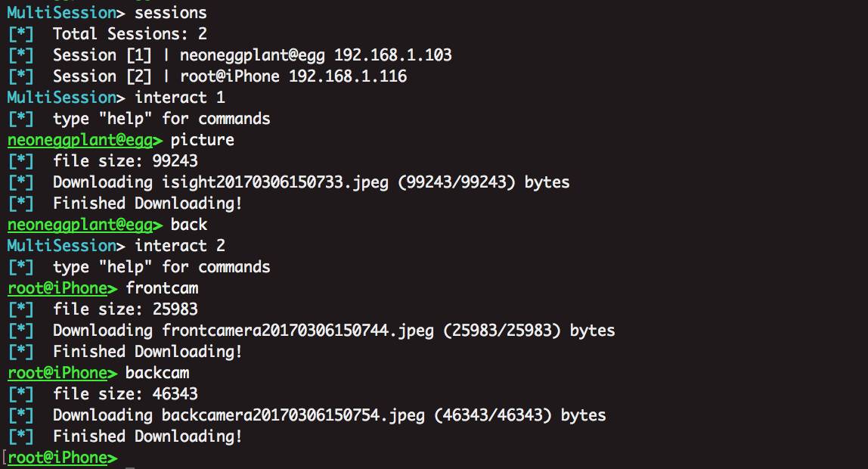Click the "Total Sessions: 2" text
This screenshot has height=469, width=868.
[130, 34]
